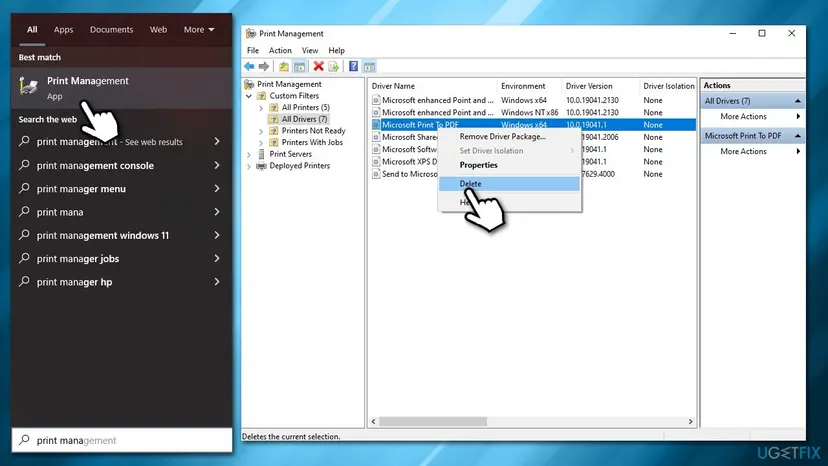Open the File menu
This screenshot has width=828, height=466.
click(x=253, y=50)
